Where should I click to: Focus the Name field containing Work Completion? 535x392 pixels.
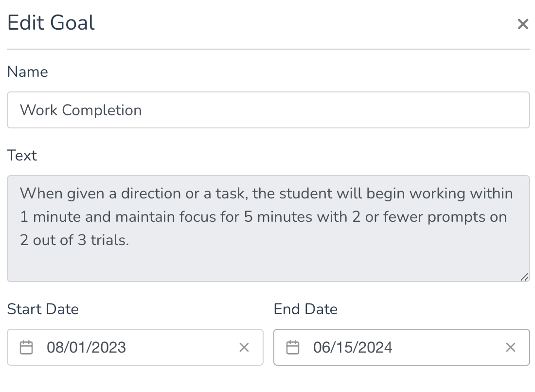pyautogui.click(x=267, y=110)
